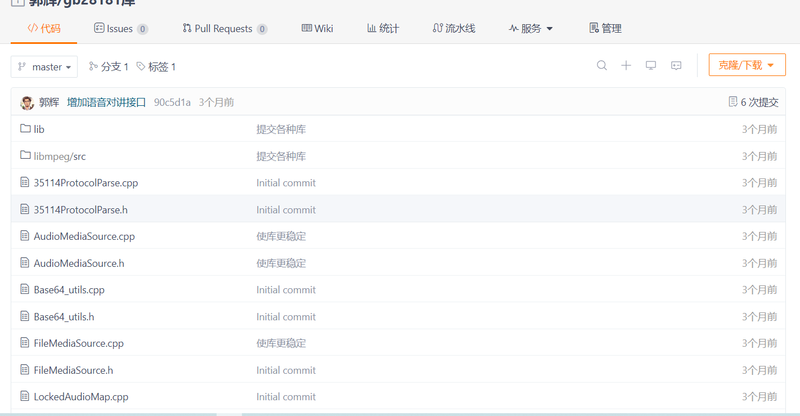The width and height of the screenshot is (800, 416).
Task: Open file AudioMediaSource.cpp
Action: point(84,236)
